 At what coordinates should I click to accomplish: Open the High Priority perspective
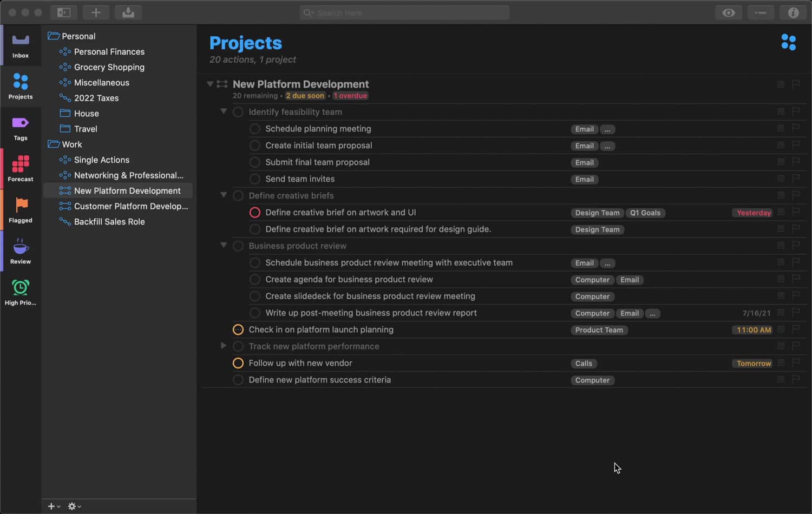(21, 293)
